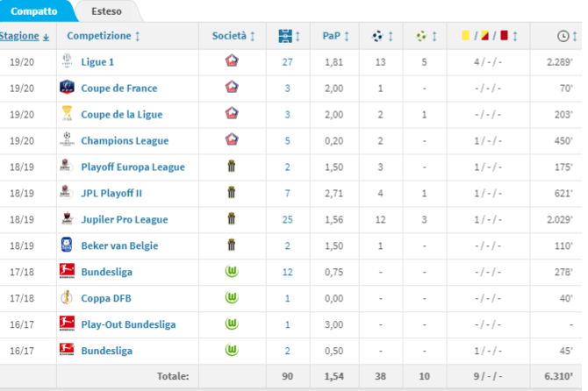Click the yellow card icon in header
Screen dimensions: 588x391
pyautogui.click(x=465, y=36)
